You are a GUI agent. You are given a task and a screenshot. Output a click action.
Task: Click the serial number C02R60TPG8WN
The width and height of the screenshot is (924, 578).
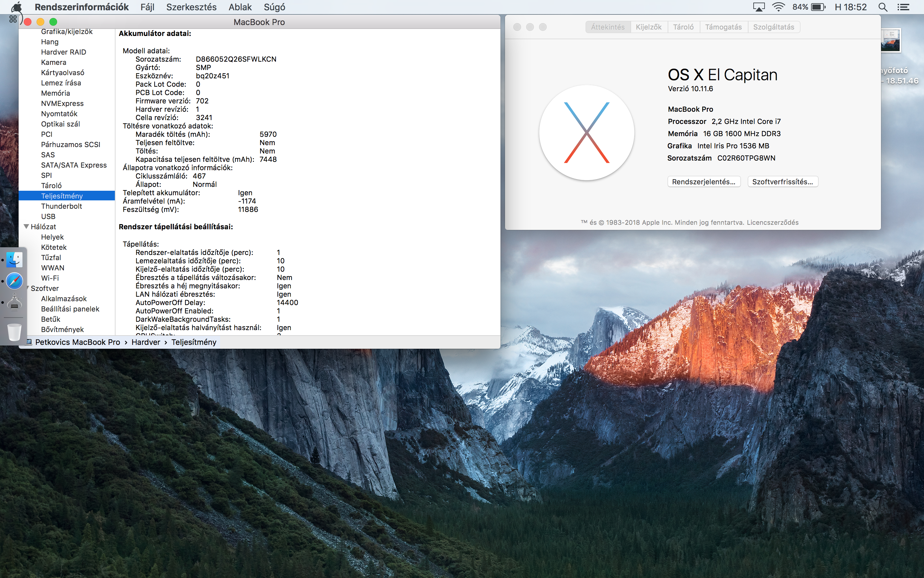[x=746, y=158]
